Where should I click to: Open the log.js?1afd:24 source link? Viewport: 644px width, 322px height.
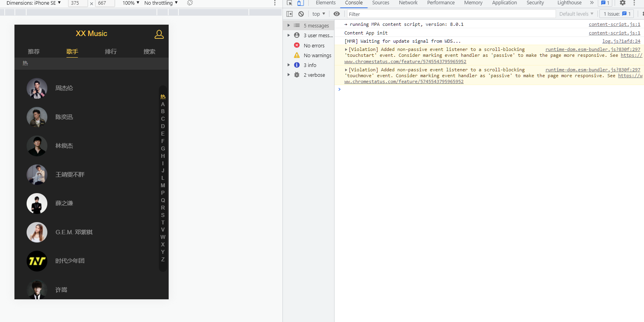(x=621, y=41)
